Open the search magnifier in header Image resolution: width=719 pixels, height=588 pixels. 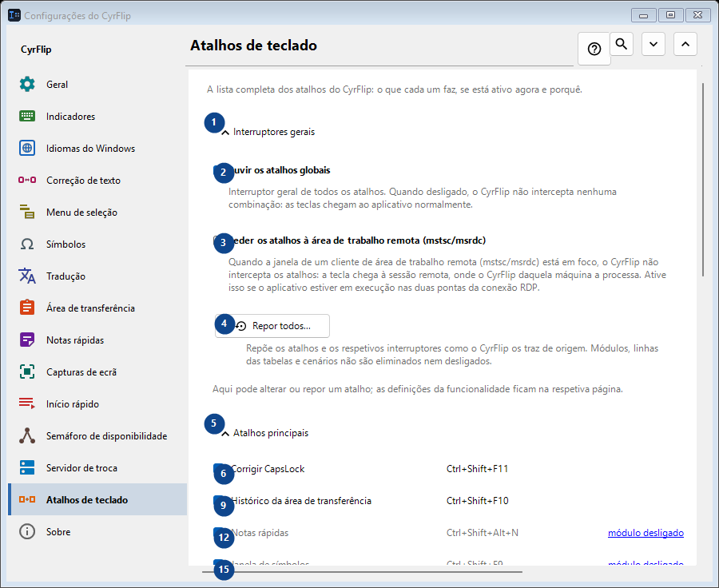coord(622,44)
